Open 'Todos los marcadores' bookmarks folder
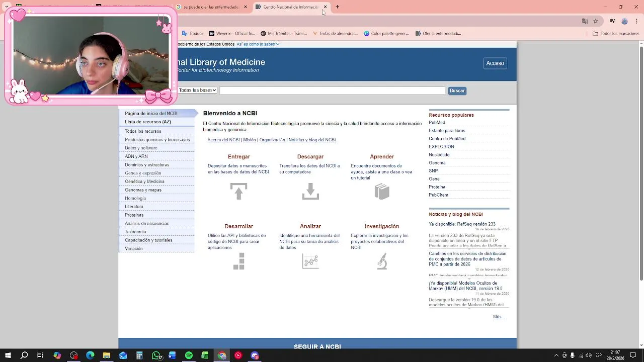Viewport: 644px width, 362px height. coord(616,34)
